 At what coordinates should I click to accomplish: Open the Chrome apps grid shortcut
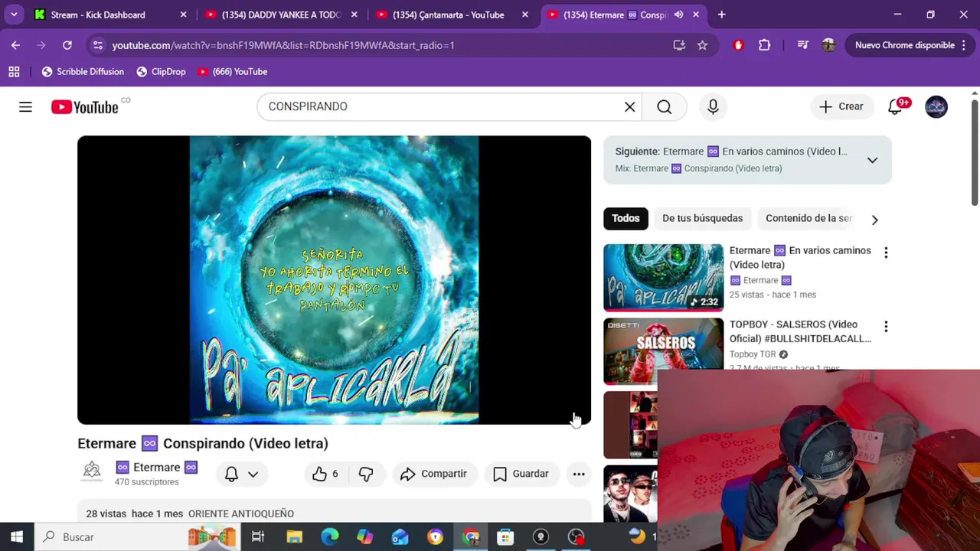click(x=14, y=72)
